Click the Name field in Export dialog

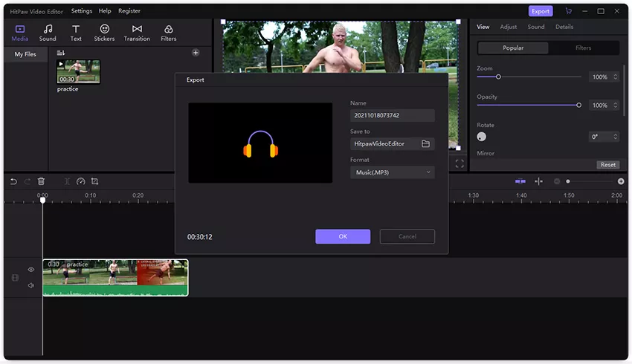point(393,116)
